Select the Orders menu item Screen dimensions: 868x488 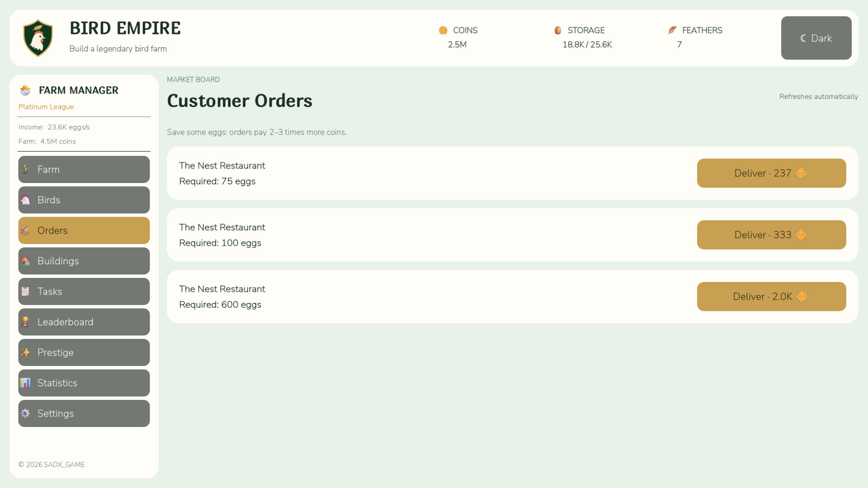click(x=84, y=230)
